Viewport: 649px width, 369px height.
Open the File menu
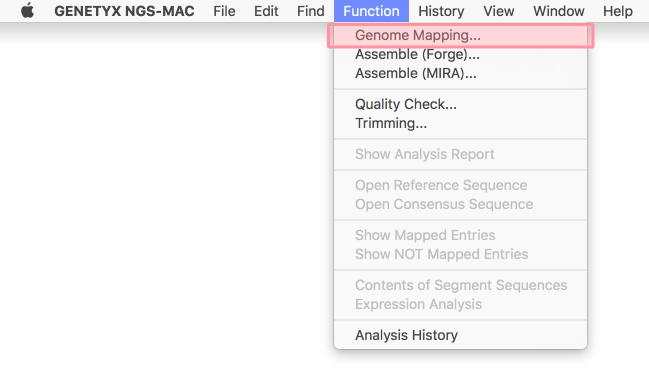pos(224,11)
